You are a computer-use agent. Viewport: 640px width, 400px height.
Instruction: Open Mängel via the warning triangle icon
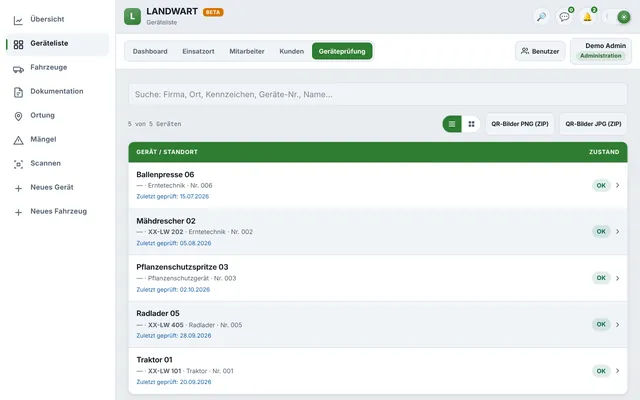tap(18, 140)
